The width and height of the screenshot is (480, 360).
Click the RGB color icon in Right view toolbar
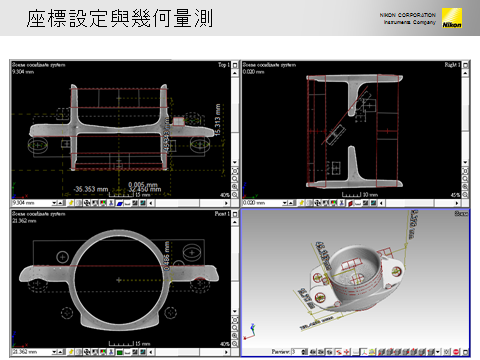[334, 203]
